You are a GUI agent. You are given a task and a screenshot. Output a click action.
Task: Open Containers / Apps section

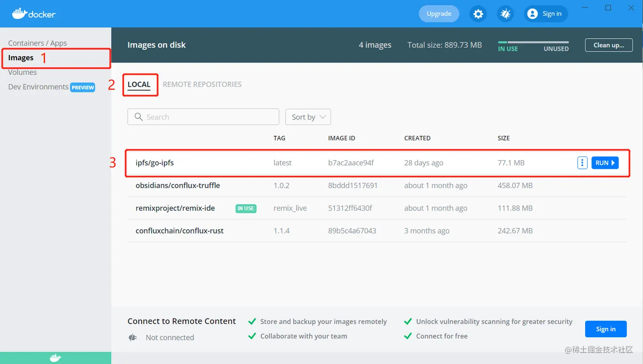[37, 43]
